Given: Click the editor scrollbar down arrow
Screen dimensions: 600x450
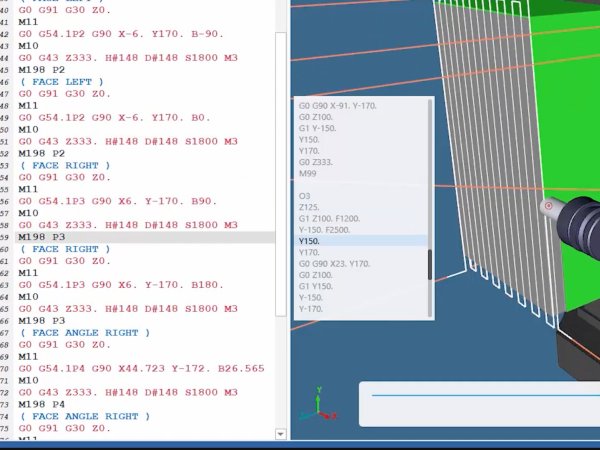Looking at the screenshot, I should [x=281, y=434].
